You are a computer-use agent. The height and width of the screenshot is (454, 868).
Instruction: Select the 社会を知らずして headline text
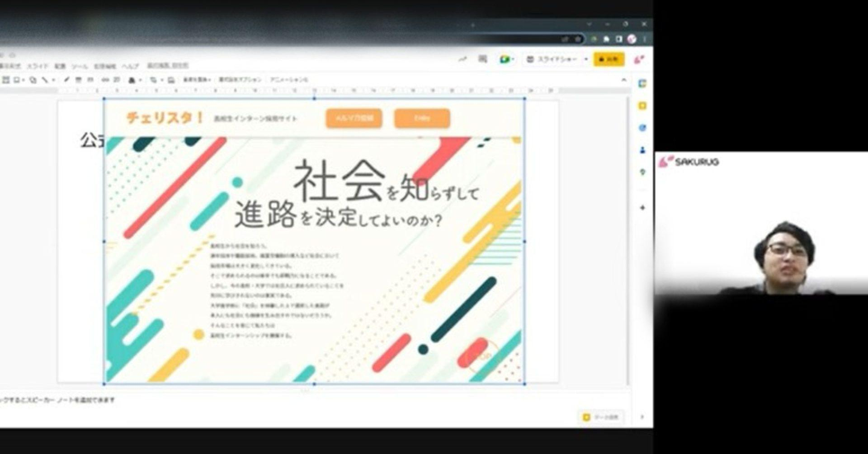tap(386, 181)
